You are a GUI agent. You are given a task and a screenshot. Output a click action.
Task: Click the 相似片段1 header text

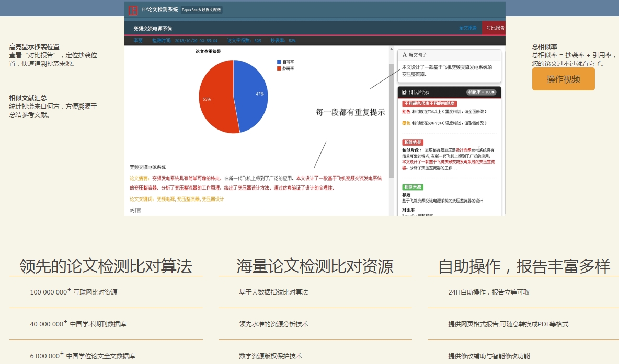[419, 92]
